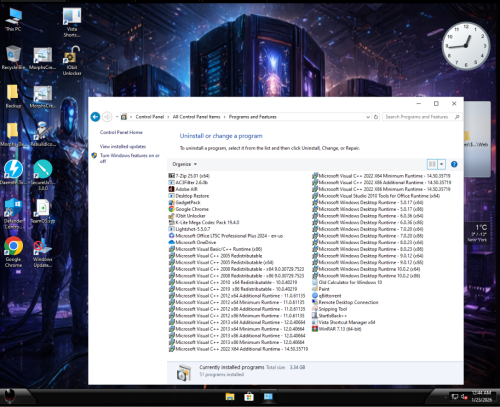The height and width of the screenshot is (407, 500).
Task: Select Microsoft Visual Basic/C++ Runtime (x86)
Action: pos(215,249)
